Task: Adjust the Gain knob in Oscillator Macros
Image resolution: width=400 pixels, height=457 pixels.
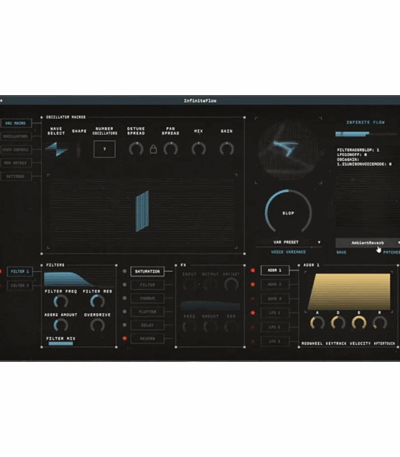Action: (227, 149)
